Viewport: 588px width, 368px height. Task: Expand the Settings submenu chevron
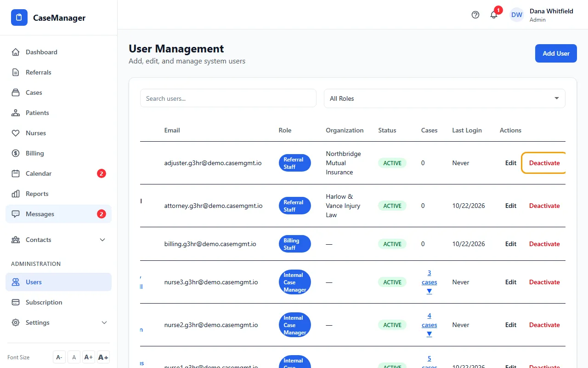coord(104,322)
